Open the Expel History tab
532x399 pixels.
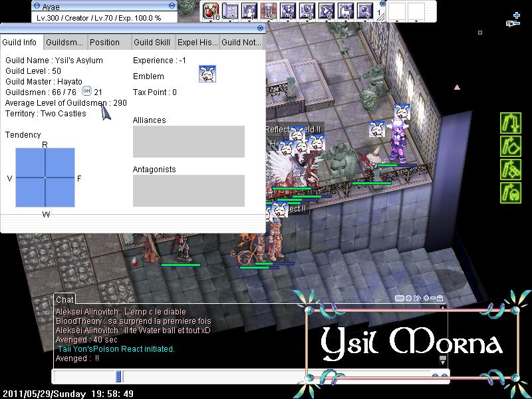coord(197,43)
